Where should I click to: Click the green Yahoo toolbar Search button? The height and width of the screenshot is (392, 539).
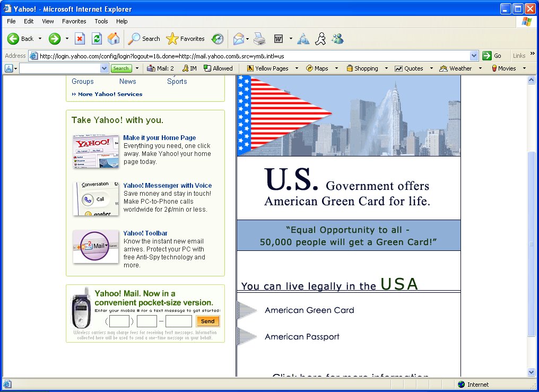click(121, 68)
